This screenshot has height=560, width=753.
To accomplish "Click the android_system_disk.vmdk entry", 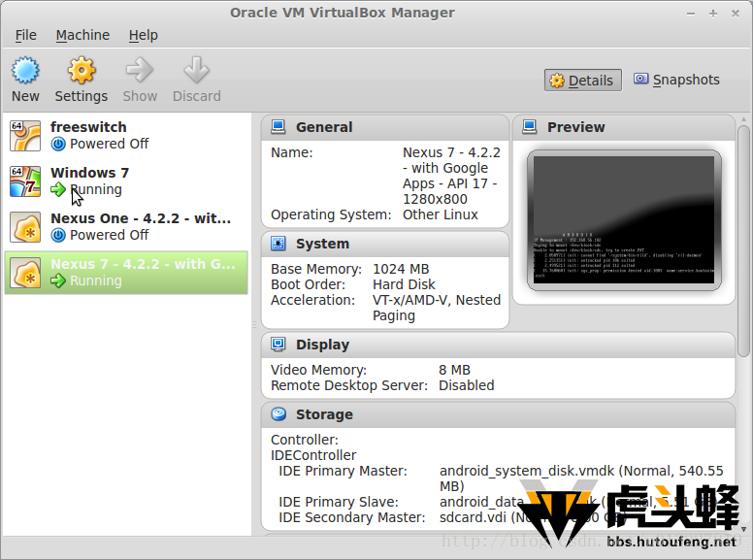I will tap(581, 478).
